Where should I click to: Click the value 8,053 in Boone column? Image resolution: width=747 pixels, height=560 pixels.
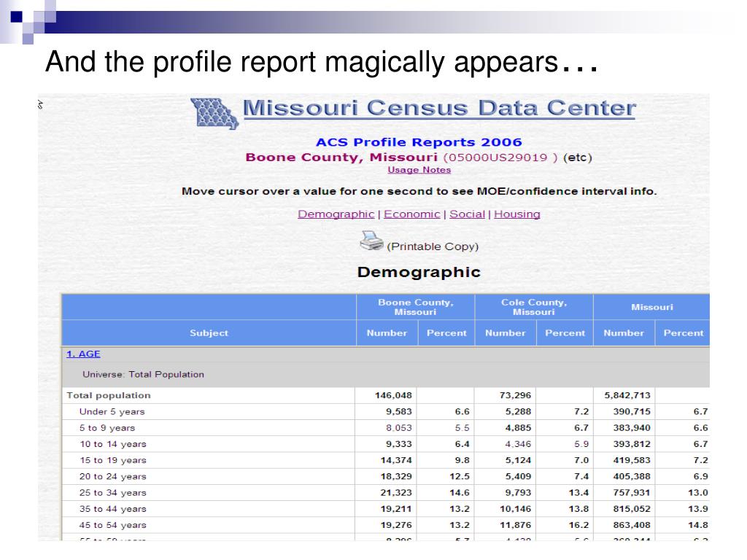[399, 427]
